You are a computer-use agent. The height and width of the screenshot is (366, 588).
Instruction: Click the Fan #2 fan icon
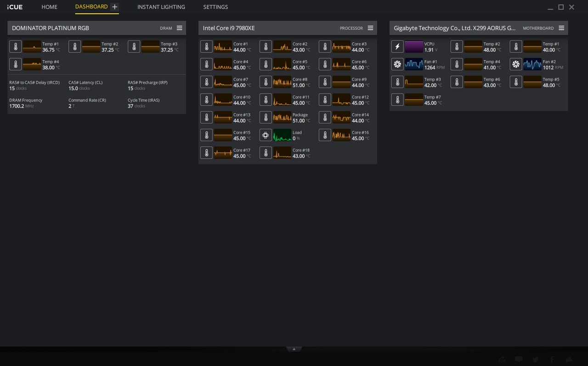click(x=516, y=64)
